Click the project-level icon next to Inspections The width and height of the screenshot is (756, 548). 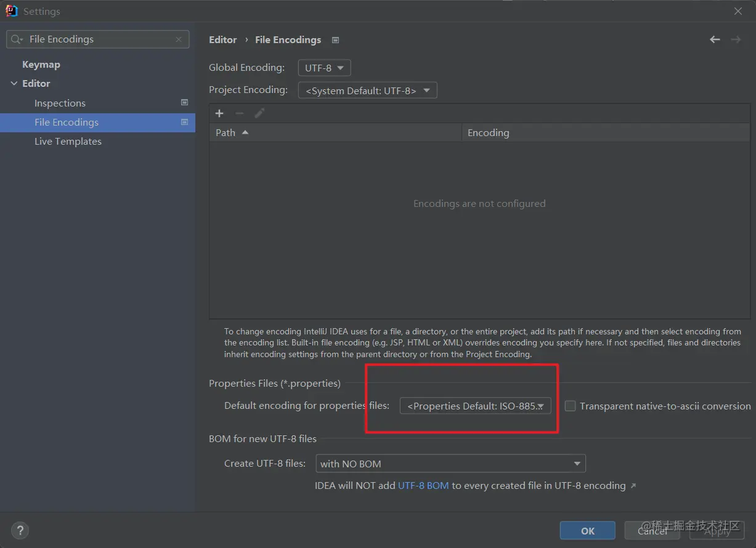click(x=184, y=102)
